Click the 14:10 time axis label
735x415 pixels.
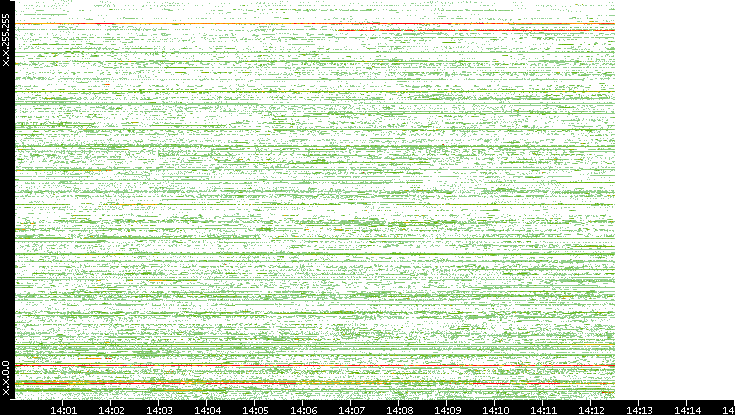point(495,410)
